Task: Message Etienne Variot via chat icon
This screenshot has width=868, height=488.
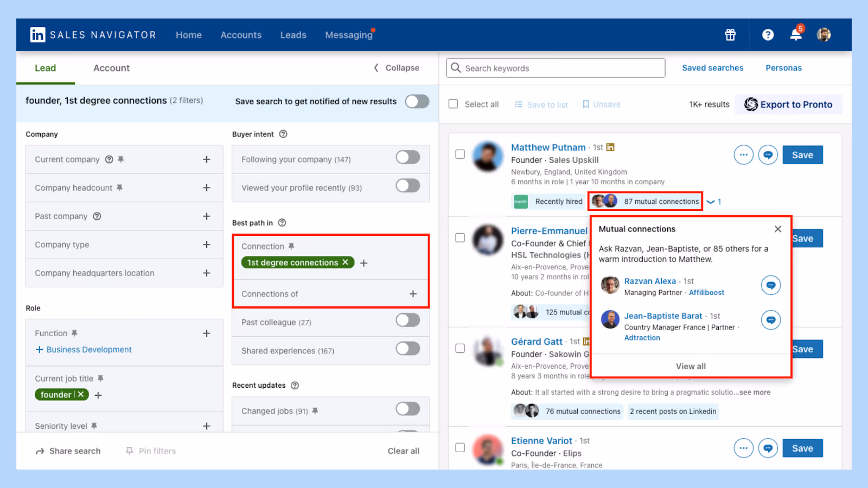Action: coord(768,448)
